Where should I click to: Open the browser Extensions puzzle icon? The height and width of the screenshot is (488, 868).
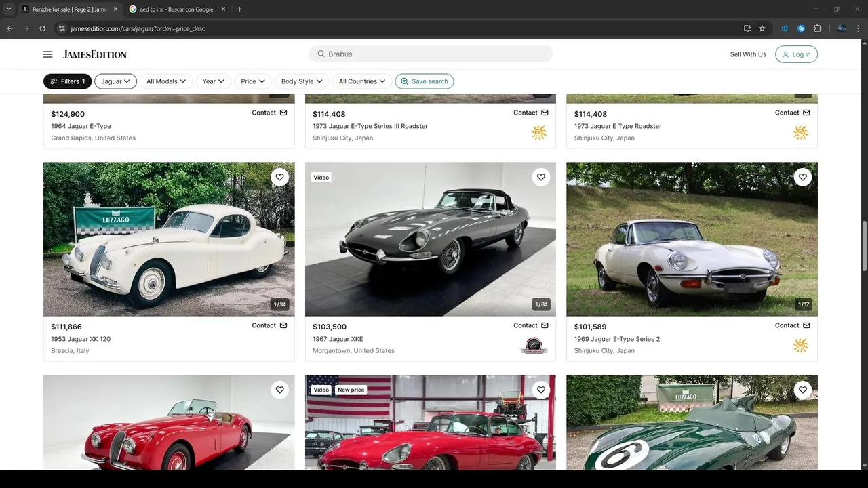[817, 28]
